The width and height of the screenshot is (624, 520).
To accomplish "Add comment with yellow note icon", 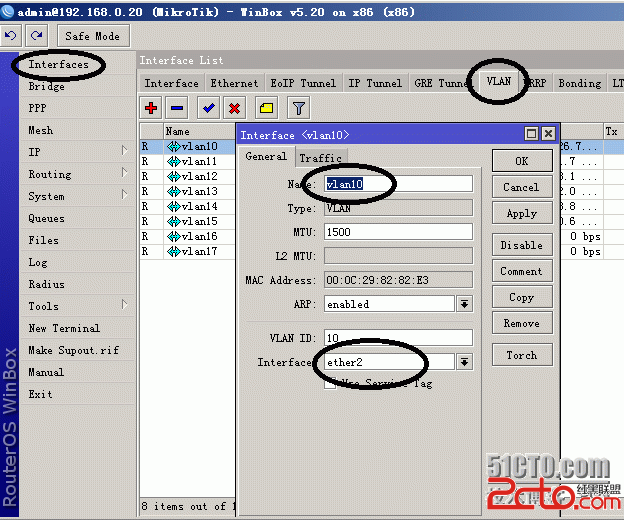I will point(266,108).
